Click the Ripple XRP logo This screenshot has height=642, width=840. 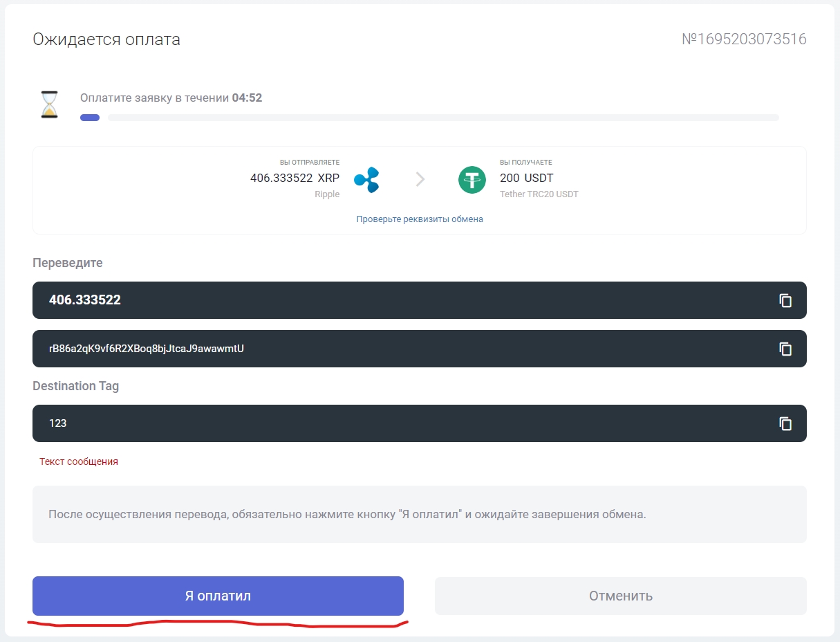(x=366, y=180)
